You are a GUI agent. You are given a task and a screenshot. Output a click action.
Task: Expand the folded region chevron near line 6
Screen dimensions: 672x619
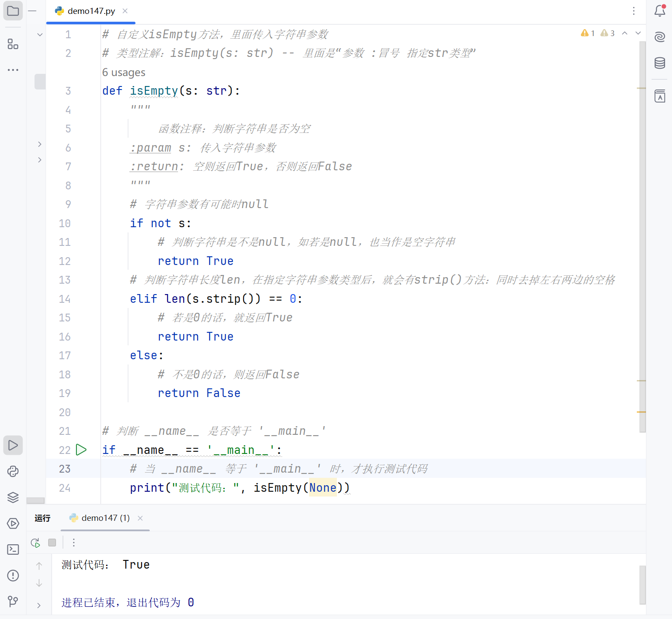40,144
